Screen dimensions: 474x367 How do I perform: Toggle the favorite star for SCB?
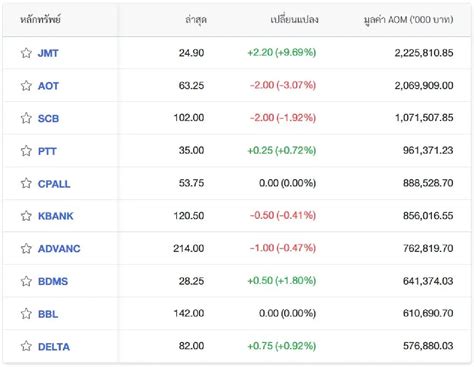pyautogui.click(x=26, y=118)
